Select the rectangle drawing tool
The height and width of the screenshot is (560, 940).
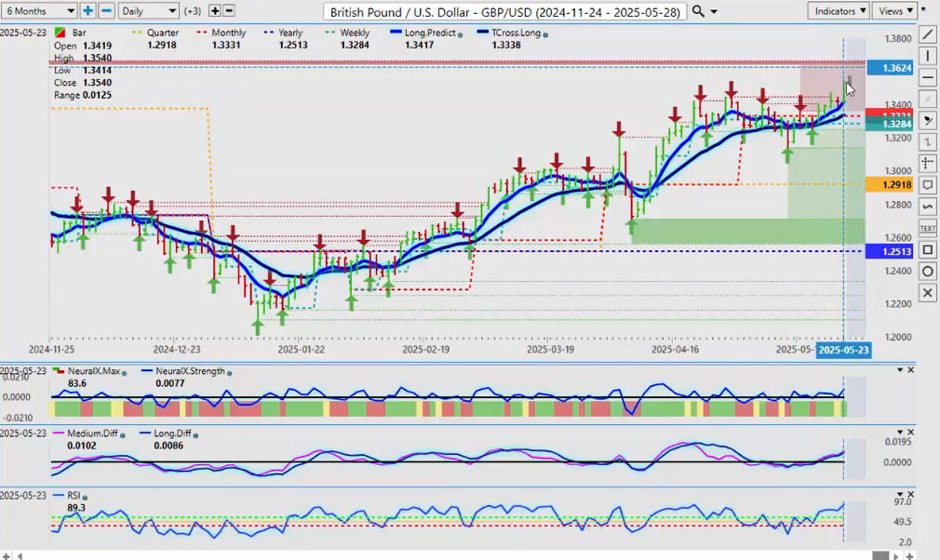927,249
